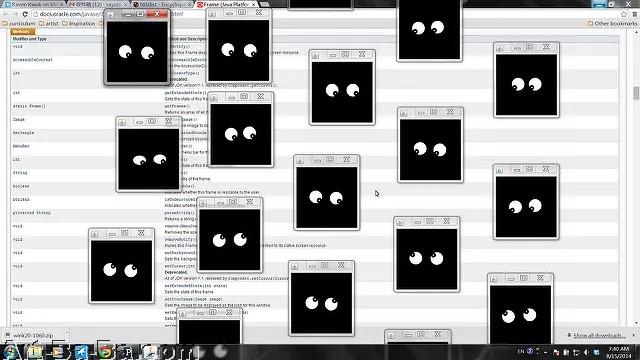Click the static Frame[] modifier text
Image resolution: width=640 pixels, height=360 pixels.
pyautogui.click(x=29, y=106)
